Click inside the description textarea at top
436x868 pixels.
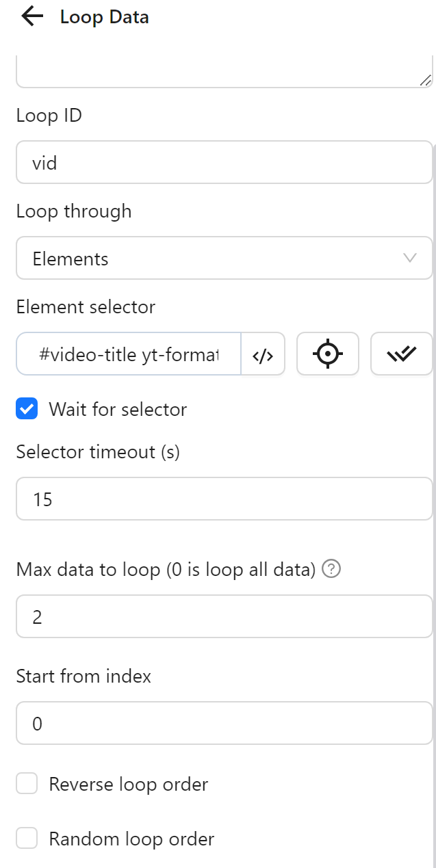tap(225, 68)
